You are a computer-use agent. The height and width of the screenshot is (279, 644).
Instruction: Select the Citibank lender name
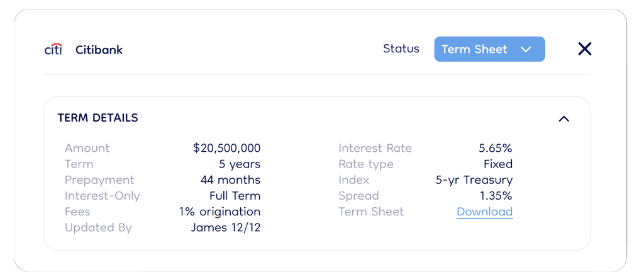(x=99, y=50)
